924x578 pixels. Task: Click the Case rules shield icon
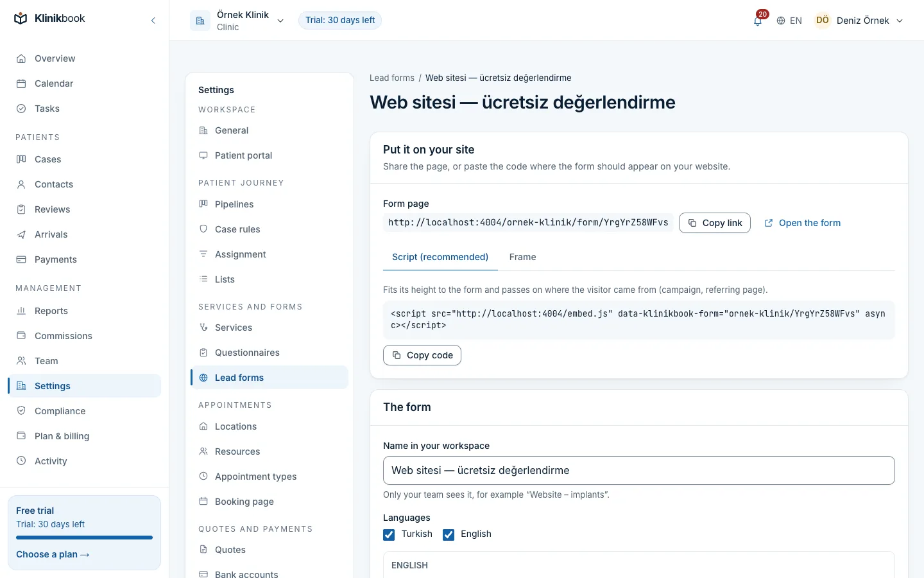(x=203, y=229)
